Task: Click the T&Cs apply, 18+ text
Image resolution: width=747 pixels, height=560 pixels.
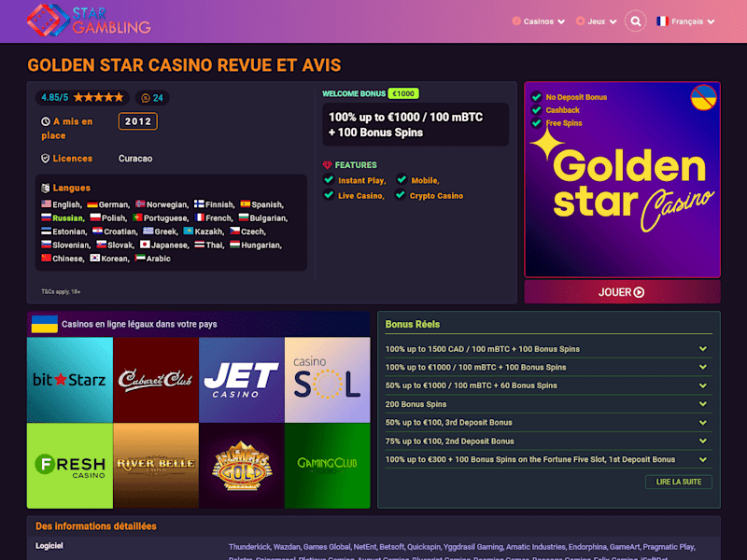Action: point(61,291)
